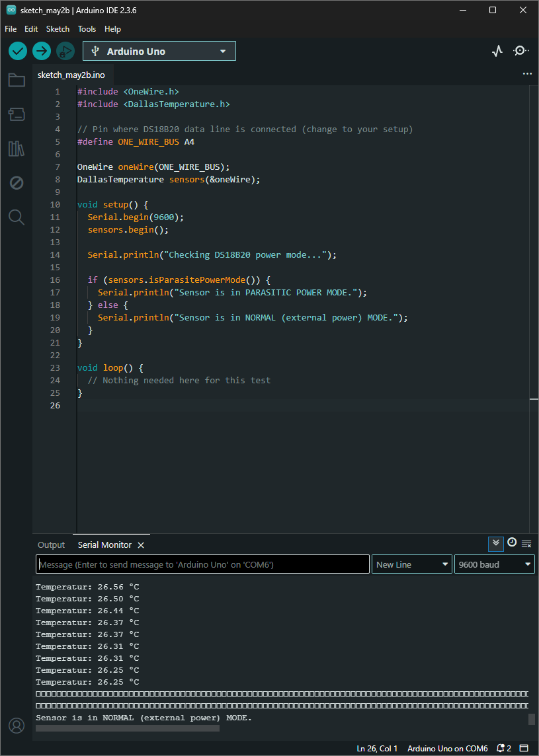Maximize the Arduino IDE window
539x756 pixels.
click(493, 10)
